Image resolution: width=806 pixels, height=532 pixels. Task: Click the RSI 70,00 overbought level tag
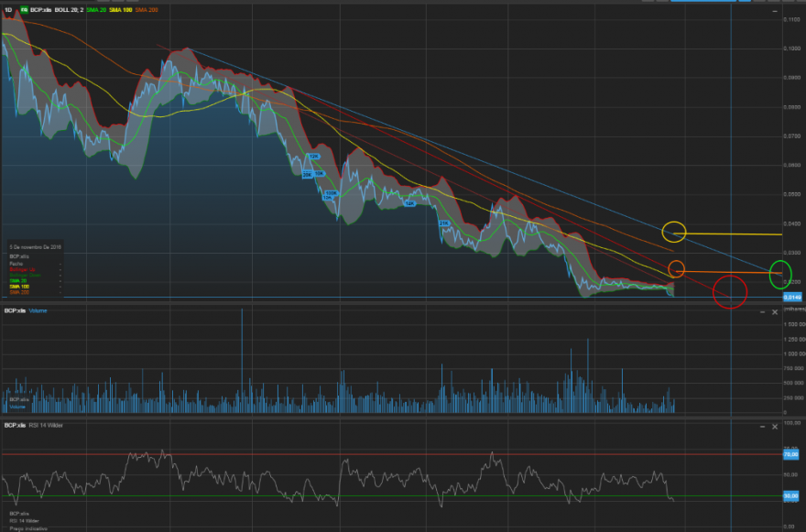[x=790, y=454]
